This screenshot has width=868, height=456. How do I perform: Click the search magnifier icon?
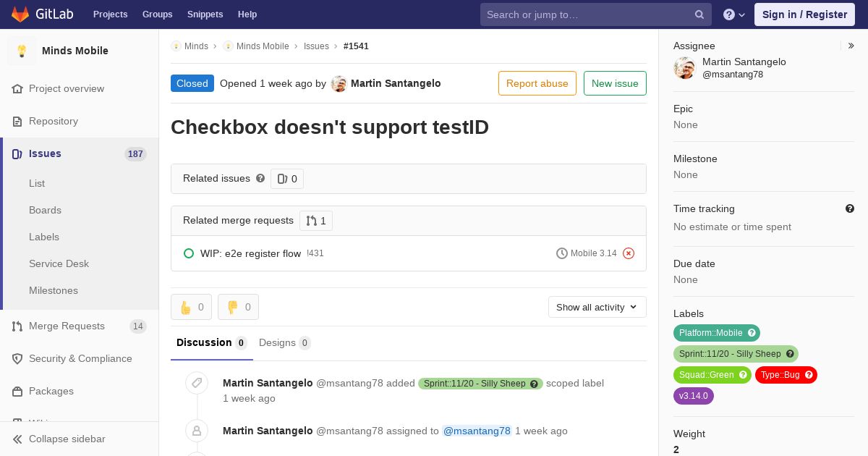[699, 14]
